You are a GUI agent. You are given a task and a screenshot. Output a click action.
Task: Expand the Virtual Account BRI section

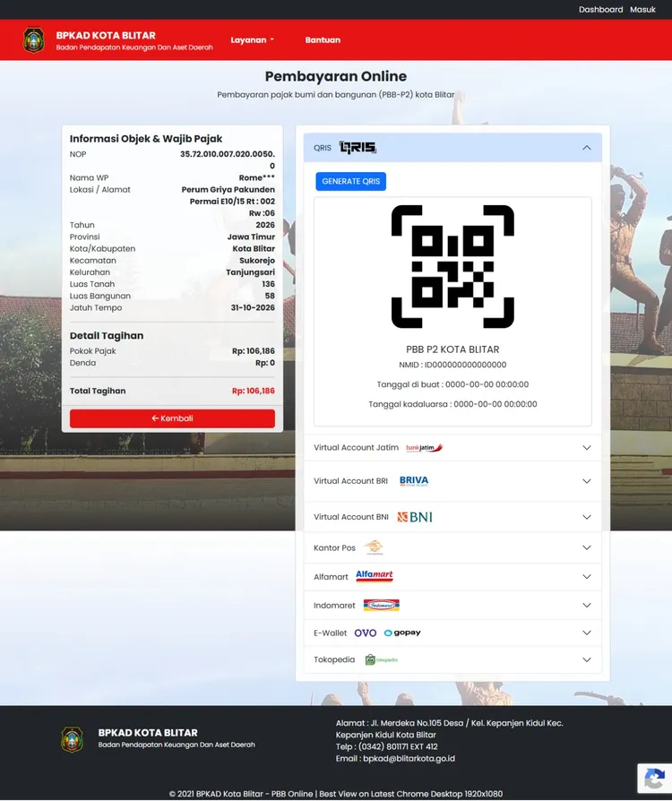pos(452,481)
